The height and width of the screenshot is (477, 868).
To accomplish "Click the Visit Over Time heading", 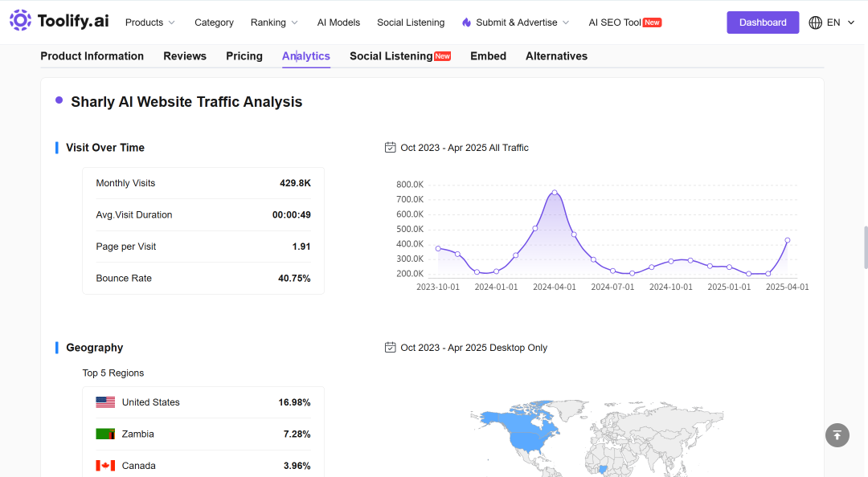I will 105,147.
